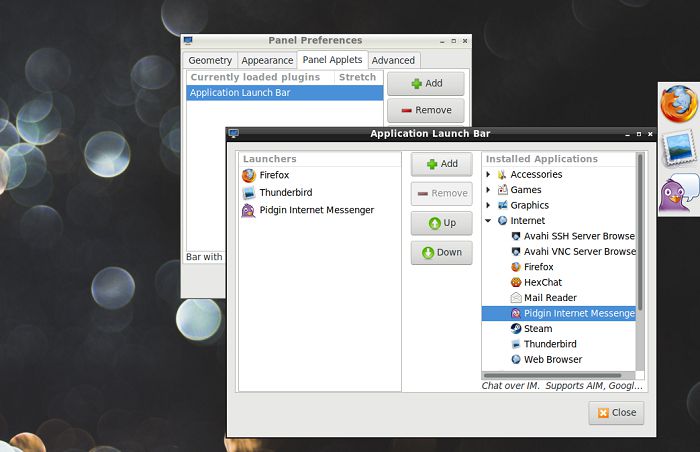
Task: Select Mail Reader label in applications tree
Action: (x=550, y=298)
